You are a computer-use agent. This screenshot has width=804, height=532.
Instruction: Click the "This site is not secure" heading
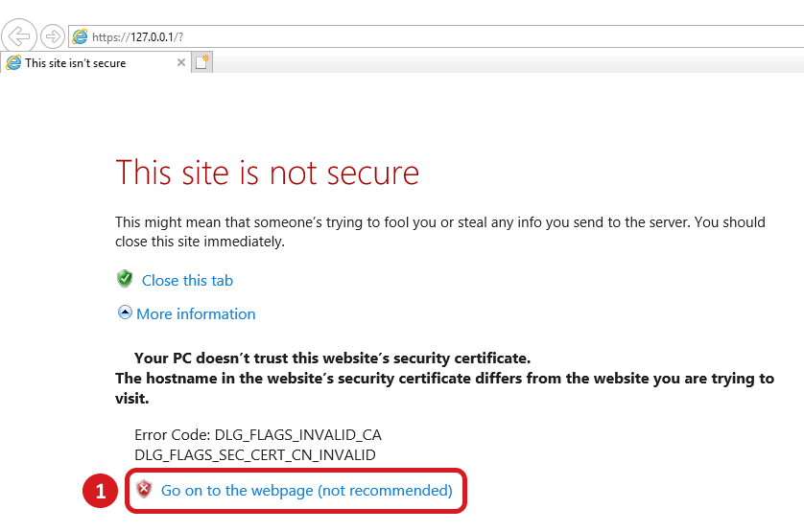[x=267, y=173]
